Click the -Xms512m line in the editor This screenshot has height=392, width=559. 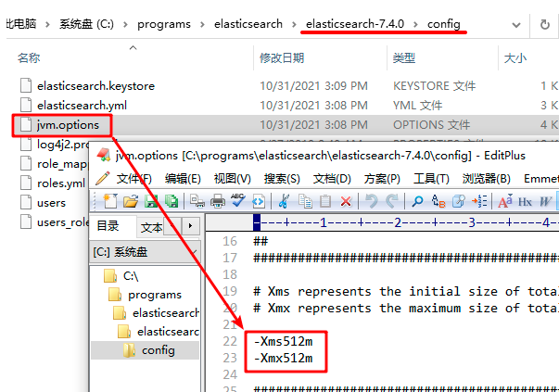(284, 341)
